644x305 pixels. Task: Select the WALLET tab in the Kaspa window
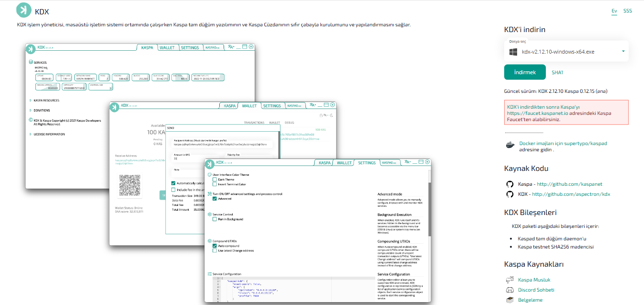tap(167, 48)
